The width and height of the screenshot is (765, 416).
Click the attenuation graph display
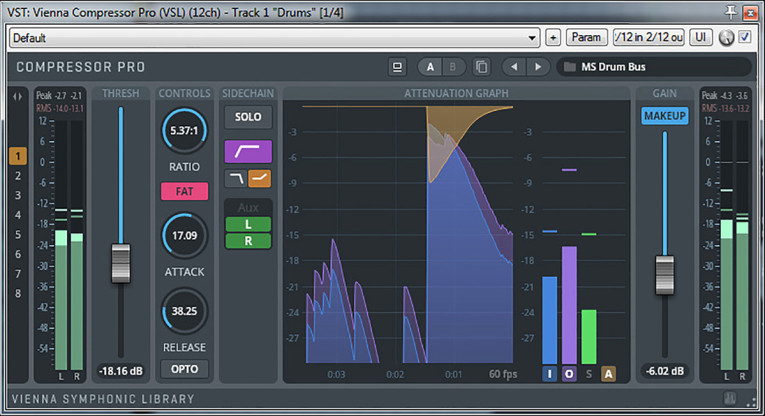(x=407, y=233)
